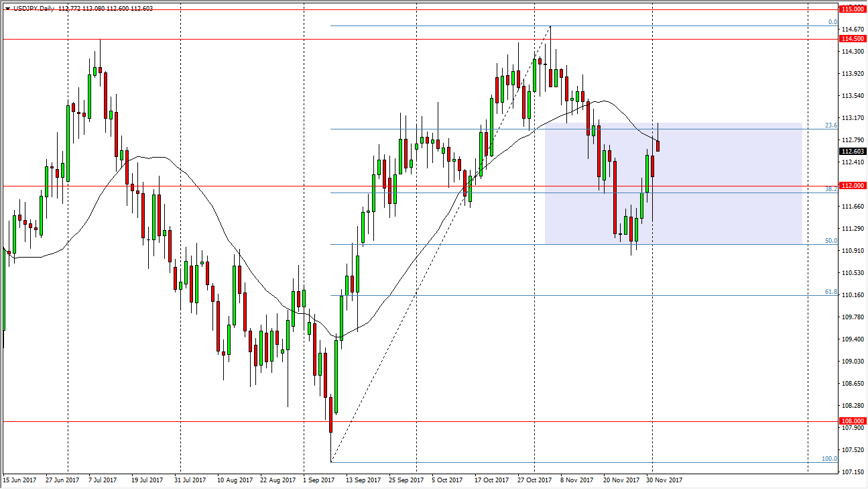
Task: Click the 113.170 price scale value
Action: tap(854, 118)
